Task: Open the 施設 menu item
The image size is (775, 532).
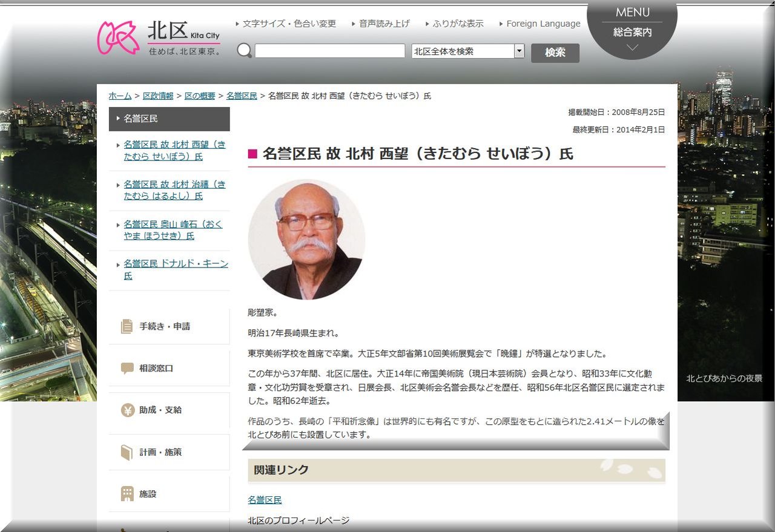Action: [x=170, y=494]
